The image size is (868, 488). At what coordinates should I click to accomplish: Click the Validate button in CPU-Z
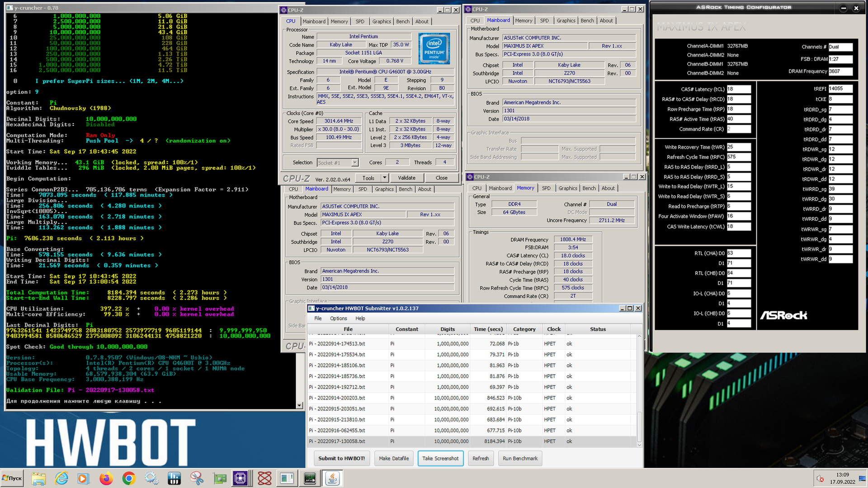pos(406,178)
